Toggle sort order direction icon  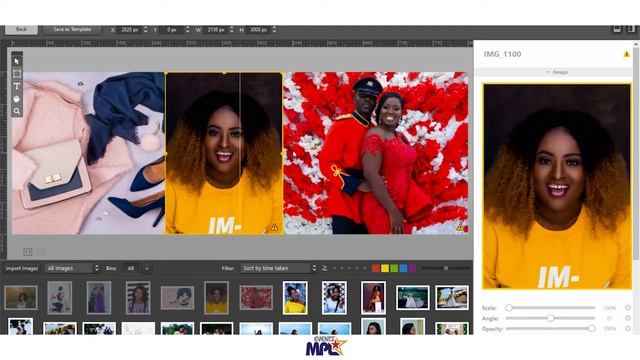[x=324, y=268]
